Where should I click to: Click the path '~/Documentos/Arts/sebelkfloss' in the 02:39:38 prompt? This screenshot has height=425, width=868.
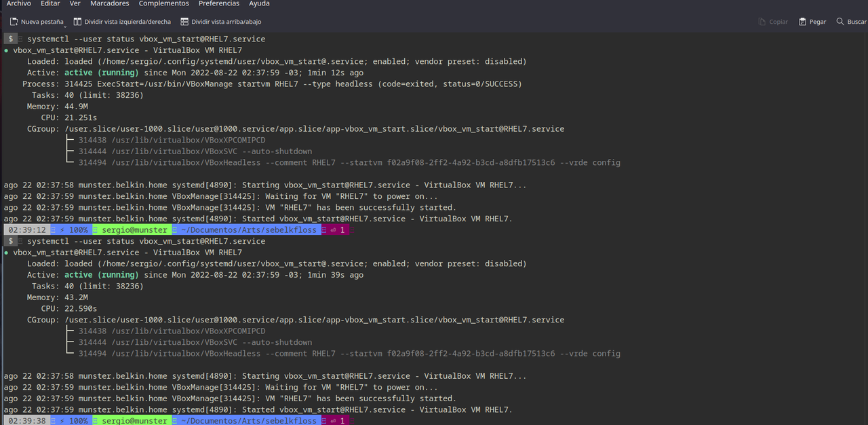click(x=248, y=421)
